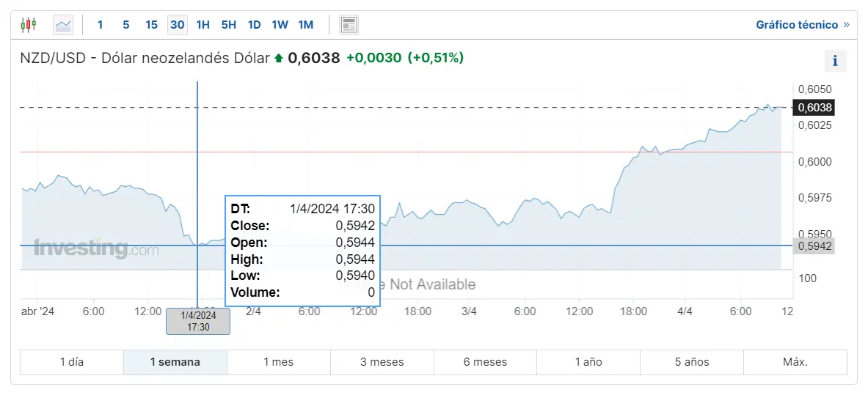
Task: Show the 1 día range
Action: pyautogui.click(x=72, y=362)
